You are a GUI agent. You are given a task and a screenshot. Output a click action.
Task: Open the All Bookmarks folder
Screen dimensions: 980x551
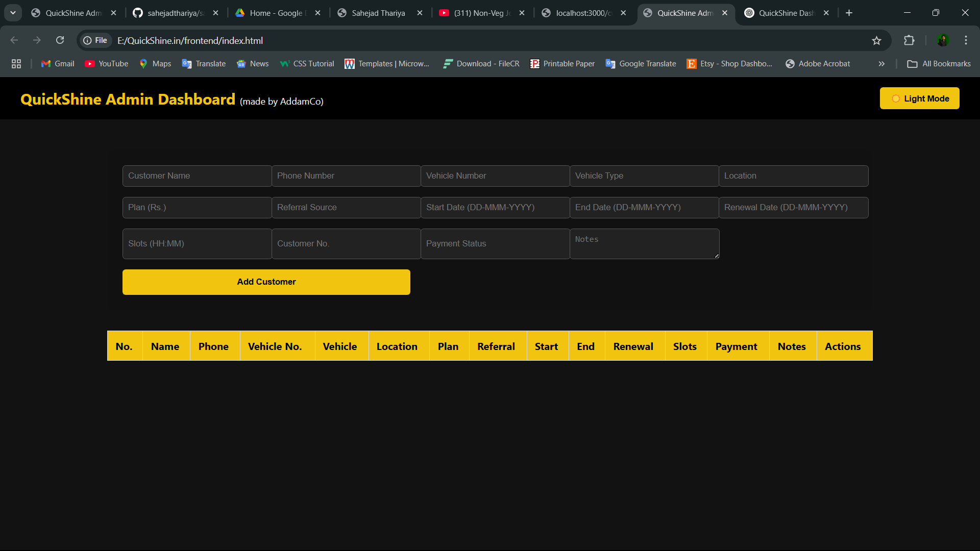pyautogui.click(x=939, y=64)
